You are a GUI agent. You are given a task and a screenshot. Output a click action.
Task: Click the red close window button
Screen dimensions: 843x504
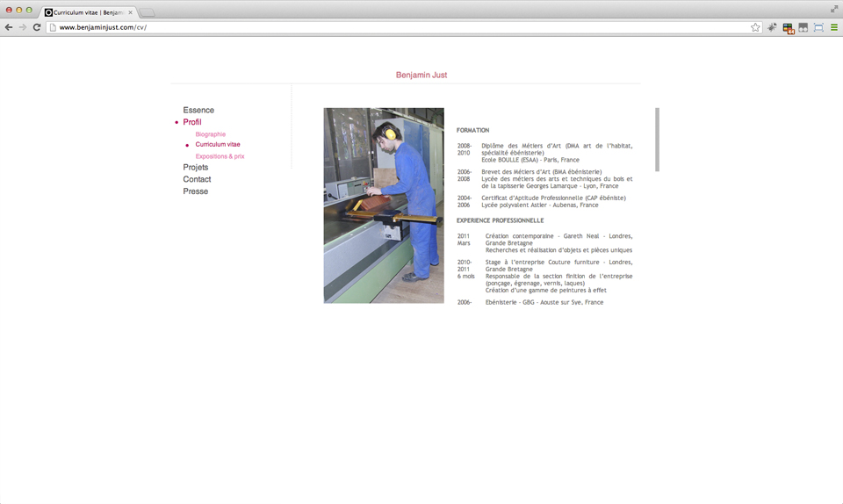pyautogui.click(x=9, y=11)
